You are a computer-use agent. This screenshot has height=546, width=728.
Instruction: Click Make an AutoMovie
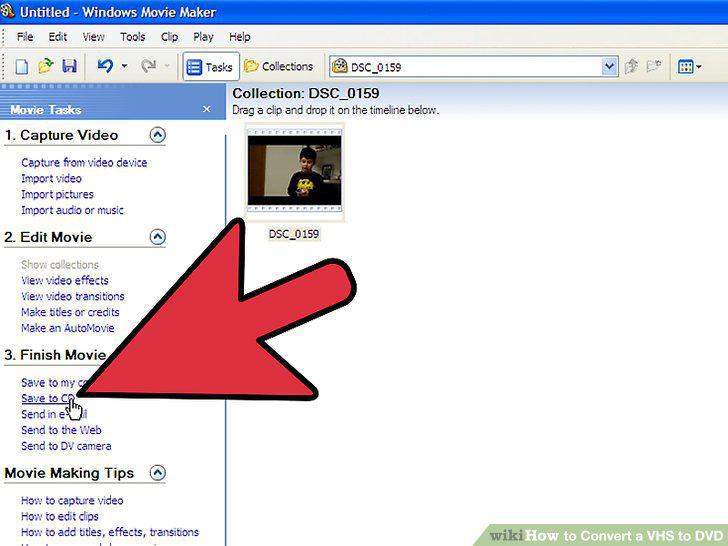click(67, 328)
